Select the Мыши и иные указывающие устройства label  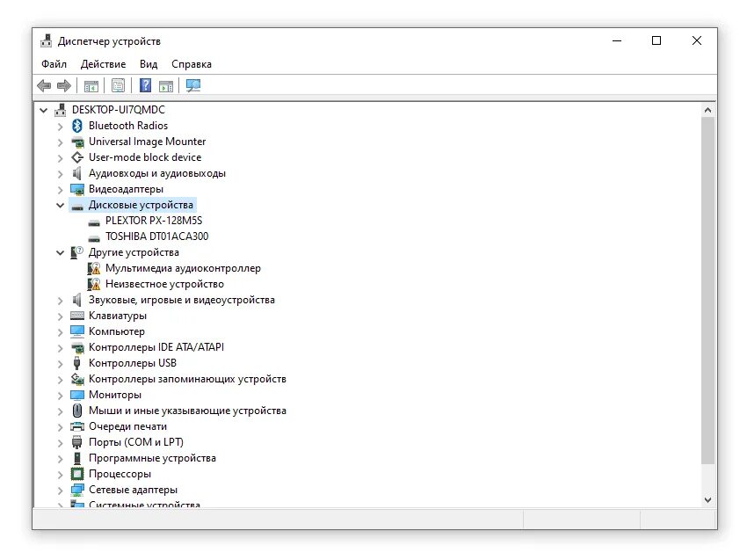(x=187, y=411)
